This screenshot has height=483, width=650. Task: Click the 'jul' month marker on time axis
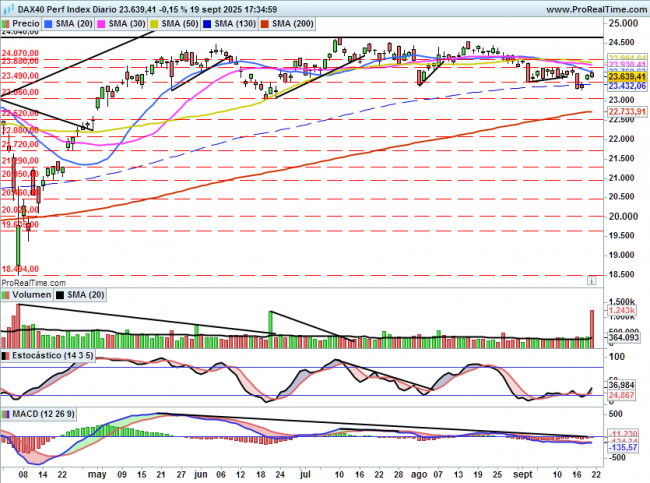point(306,476)
